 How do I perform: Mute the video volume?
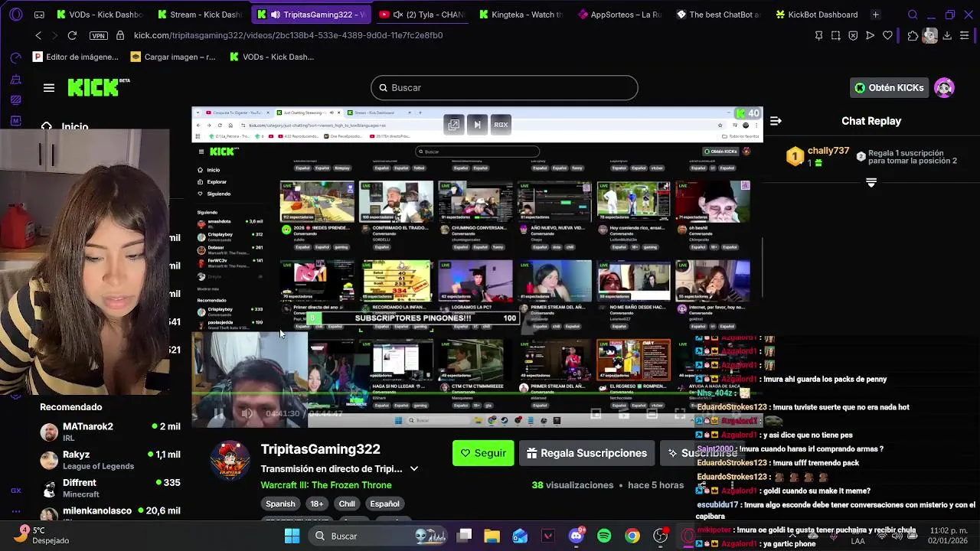tap(247, 414)
